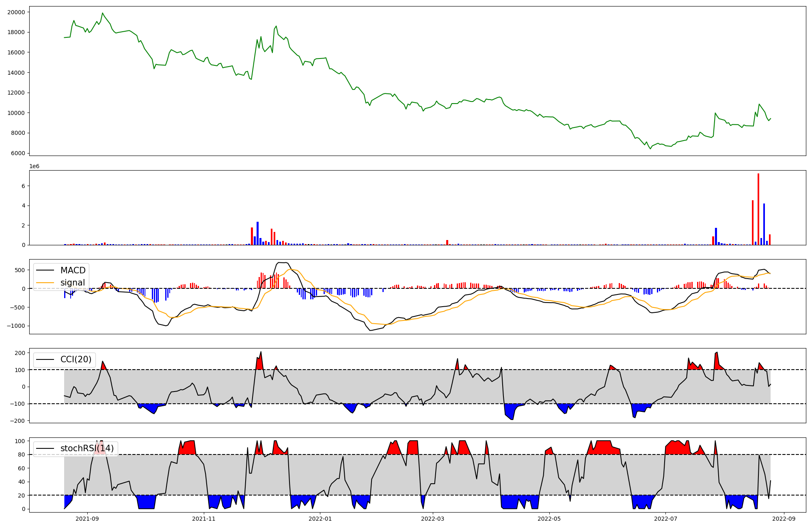Click the 2021-11 x-axis date label

[203, 519]
